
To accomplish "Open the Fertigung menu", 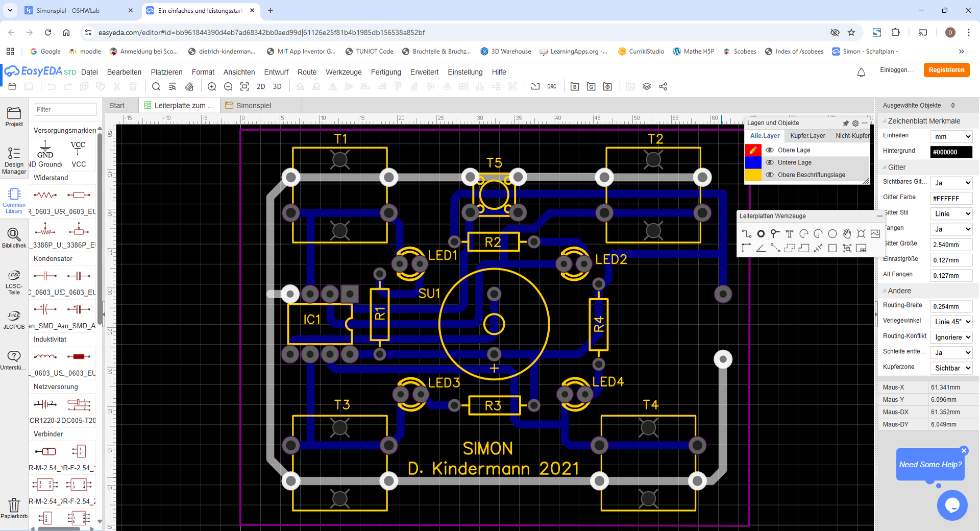I will [x=385, y=72].
